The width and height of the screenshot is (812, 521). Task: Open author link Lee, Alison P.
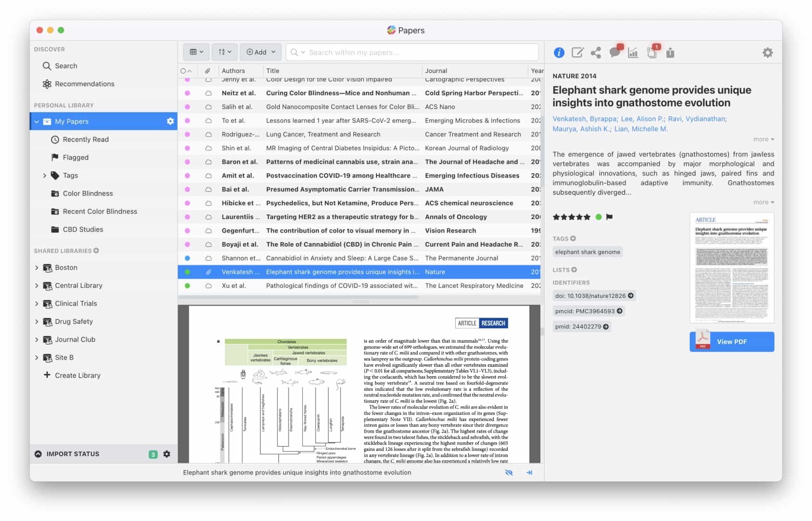tap(642, 119)
